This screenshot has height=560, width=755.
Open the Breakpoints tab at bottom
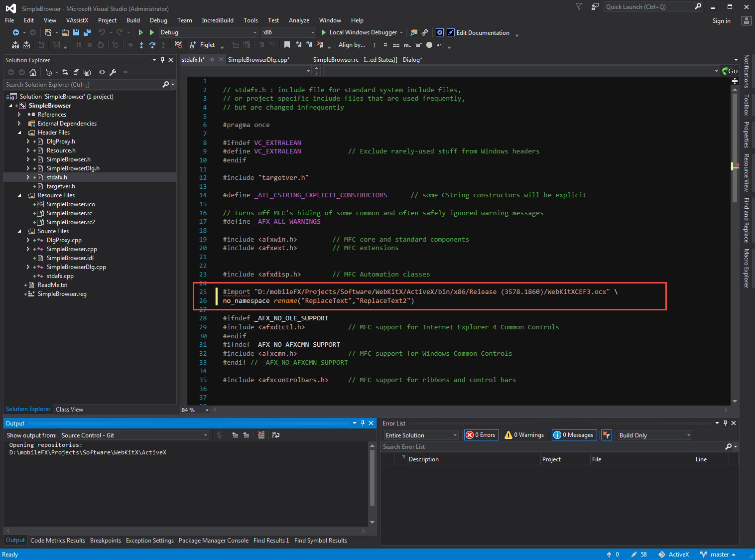pos(106,541)
